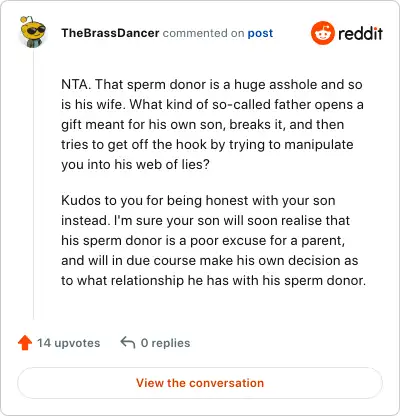Click the word "Kudos" in second paragraph
Viewport: 400px width, 416px height.
point(81,201)
